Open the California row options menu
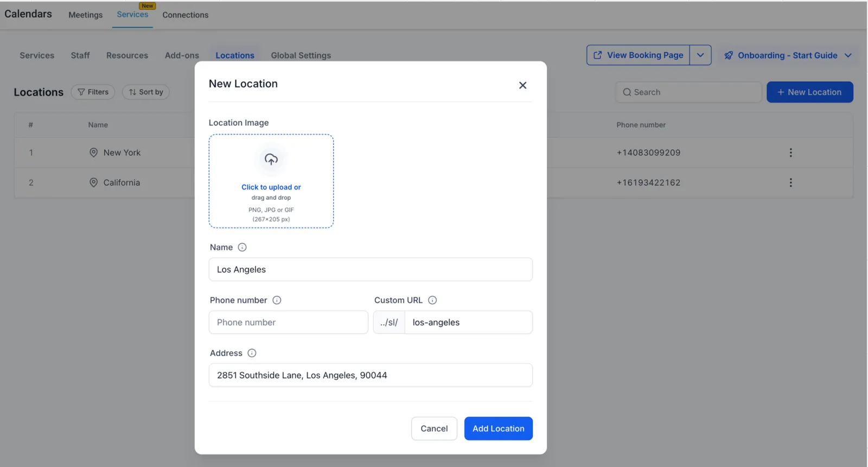The width and height of the screenshot is (868, 467). click(790, 182)
